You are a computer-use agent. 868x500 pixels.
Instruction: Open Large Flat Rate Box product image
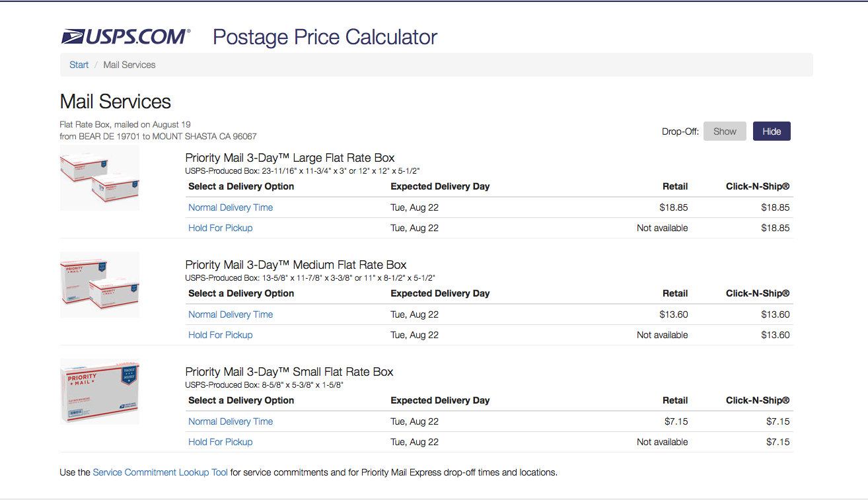click(x=100, y=179)
